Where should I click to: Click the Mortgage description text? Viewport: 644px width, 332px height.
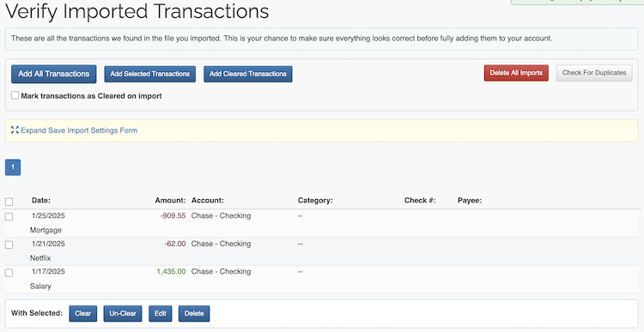point(46,230)
